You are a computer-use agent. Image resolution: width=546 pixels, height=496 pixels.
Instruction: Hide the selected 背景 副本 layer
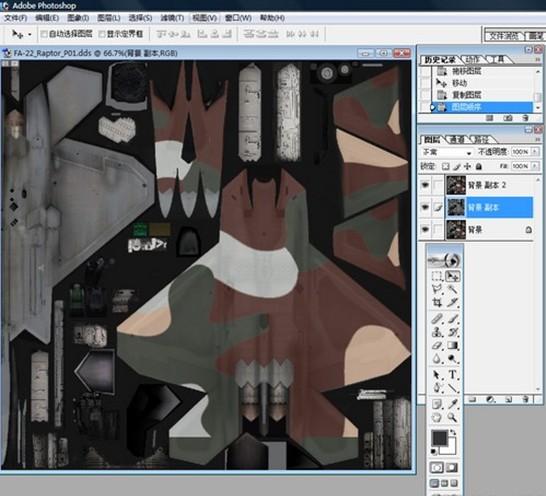click(x=425, y=207)
